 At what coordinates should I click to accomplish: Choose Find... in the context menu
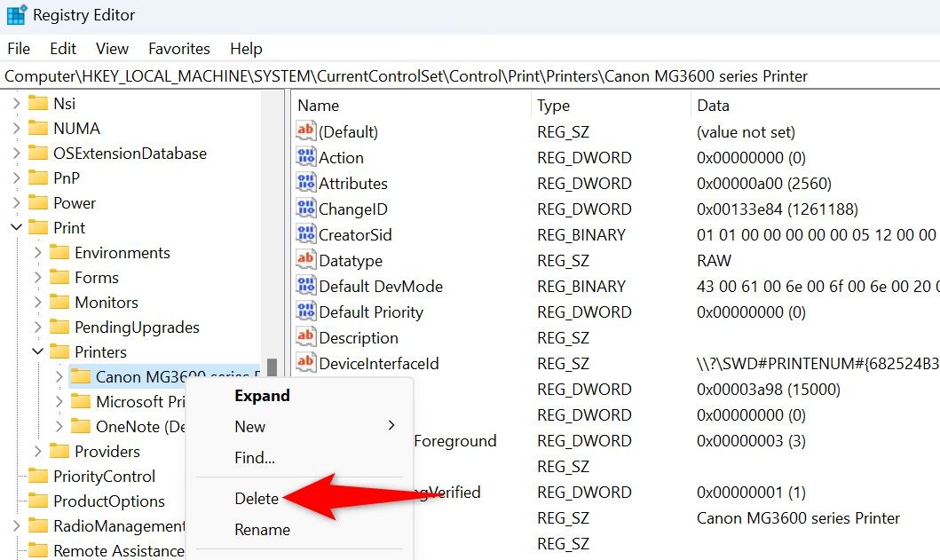255,457
